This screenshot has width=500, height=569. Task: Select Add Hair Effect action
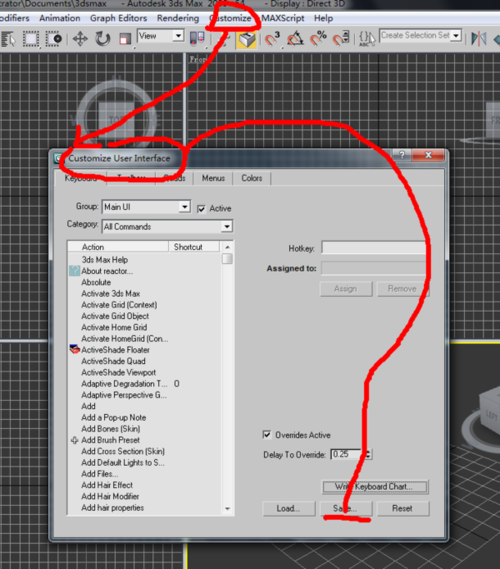pos(107,485)
